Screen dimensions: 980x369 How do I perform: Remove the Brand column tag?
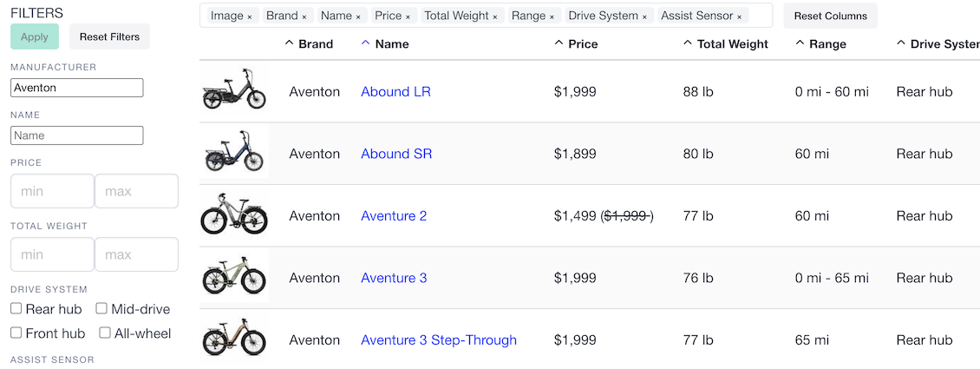(304, 16)
